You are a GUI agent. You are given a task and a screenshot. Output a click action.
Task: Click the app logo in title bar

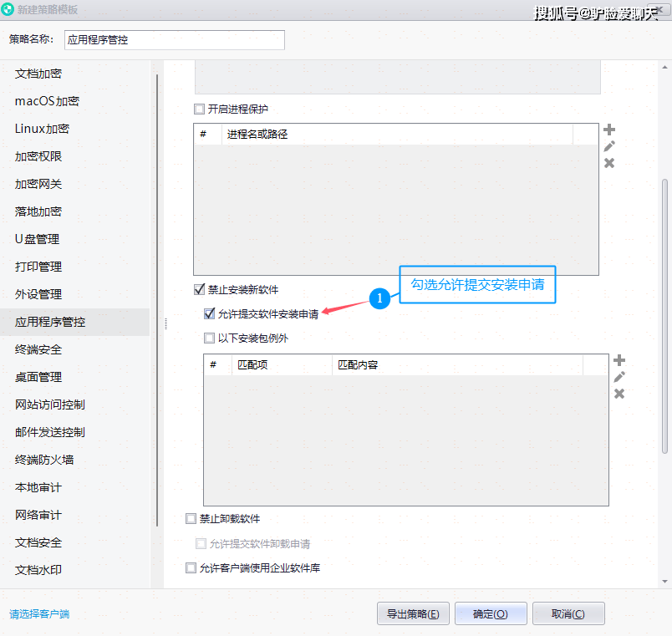point(8,9)
